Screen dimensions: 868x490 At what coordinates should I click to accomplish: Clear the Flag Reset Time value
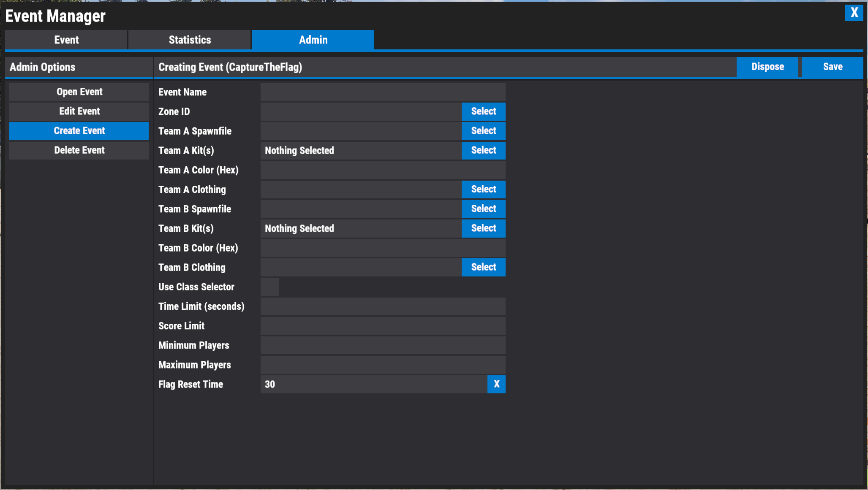click(x=496, y=384)
